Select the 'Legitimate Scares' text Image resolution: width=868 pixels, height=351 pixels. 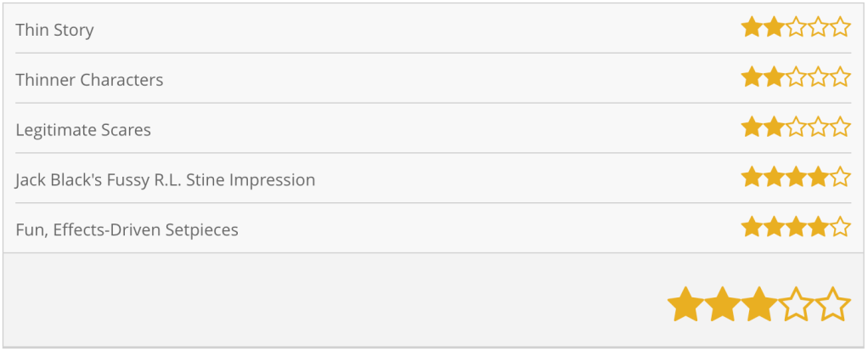point(83,131)
